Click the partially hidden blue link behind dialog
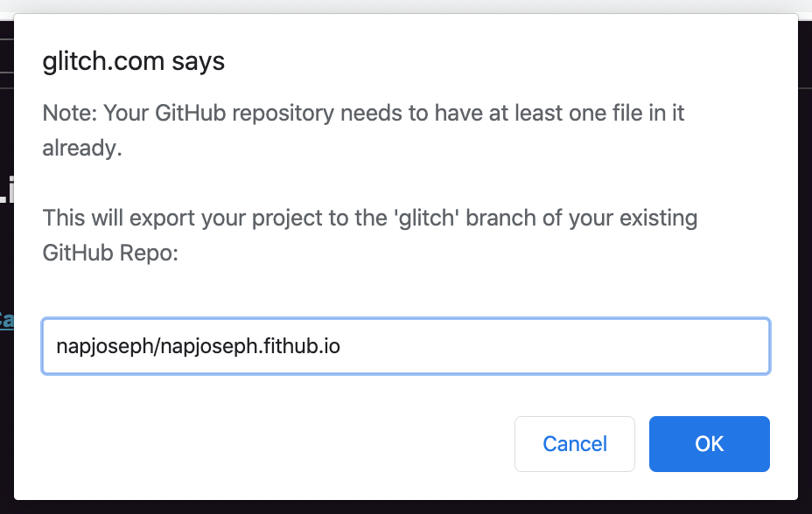 pyautogui.click(x=6, y=320)
